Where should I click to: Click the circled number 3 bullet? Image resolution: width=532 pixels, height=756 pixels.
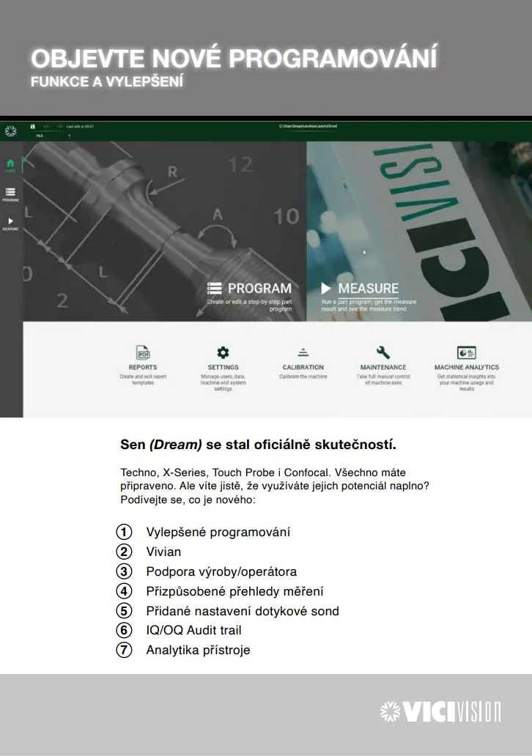pyautogui.click(x=124, y=571)
